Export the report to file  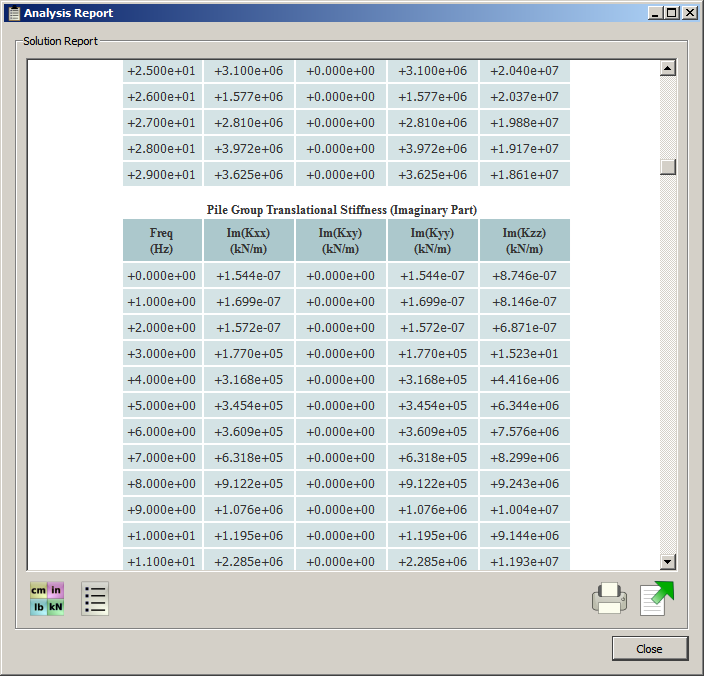pyautogui.click(x=657, y=598)
